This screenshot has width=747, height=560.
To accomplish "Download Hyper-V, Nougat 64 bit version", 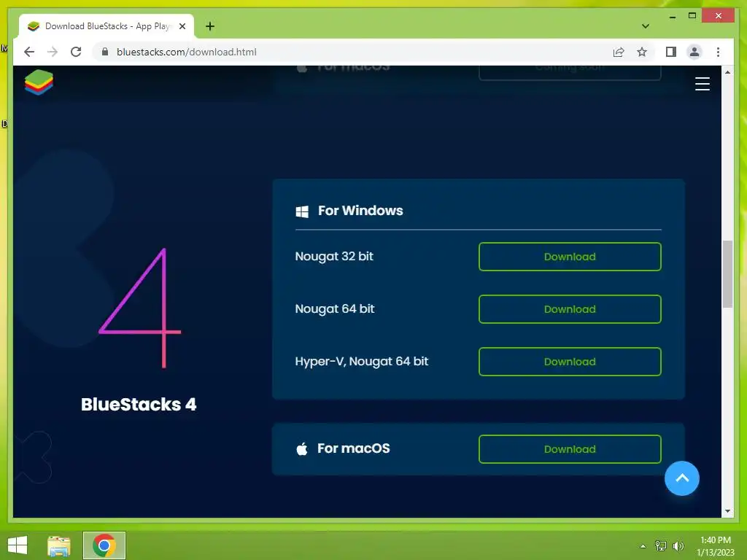I will click(570, 362).
